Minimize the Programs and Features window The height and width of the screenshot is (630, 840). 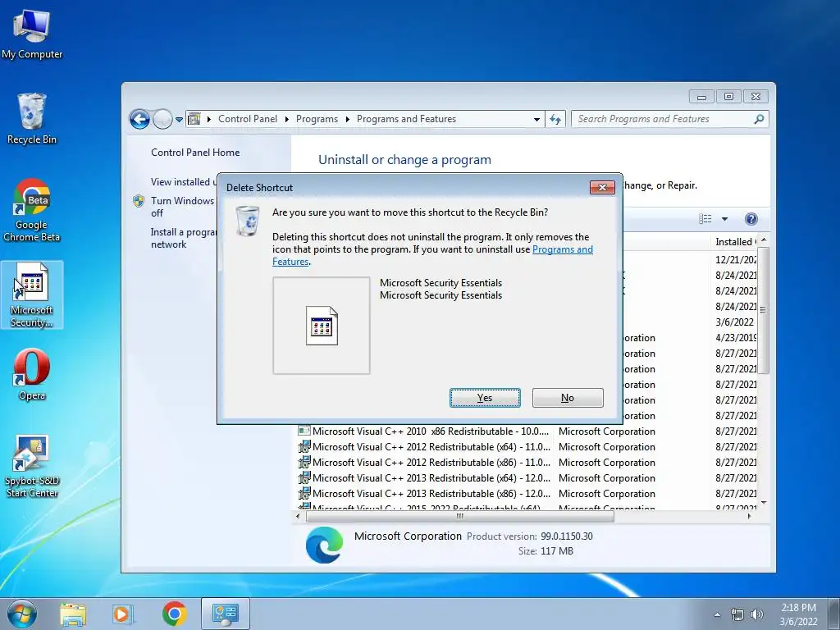[701, 97]
